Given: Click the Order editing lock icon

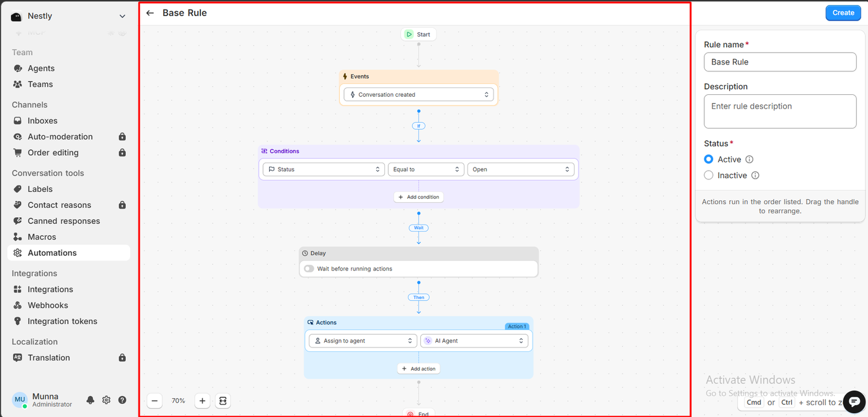Looking at the screenshot, I should tap(122, 153).
